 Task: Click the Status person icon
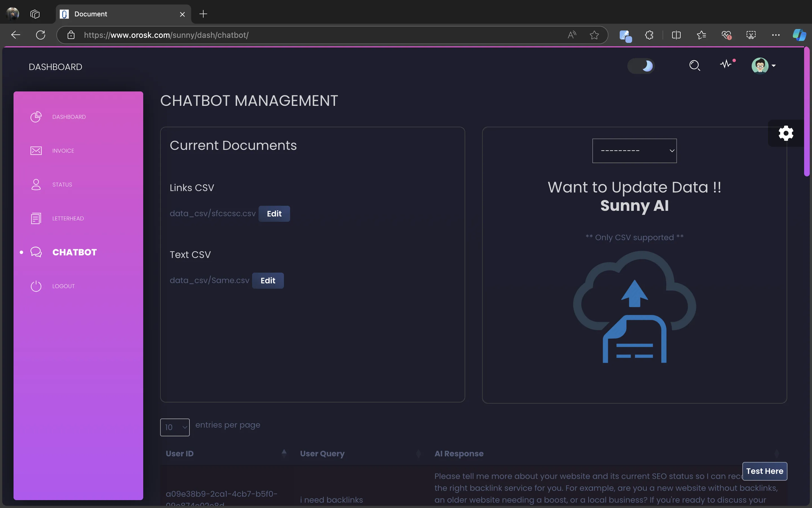(36, 185)
